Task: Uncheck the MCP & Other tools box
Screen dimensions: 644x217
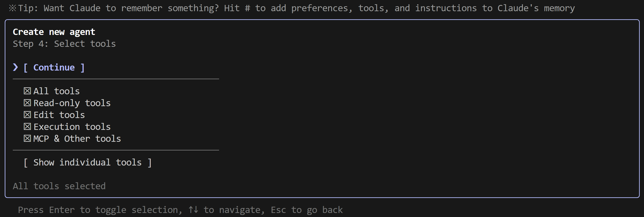Action: coord(27,138)
